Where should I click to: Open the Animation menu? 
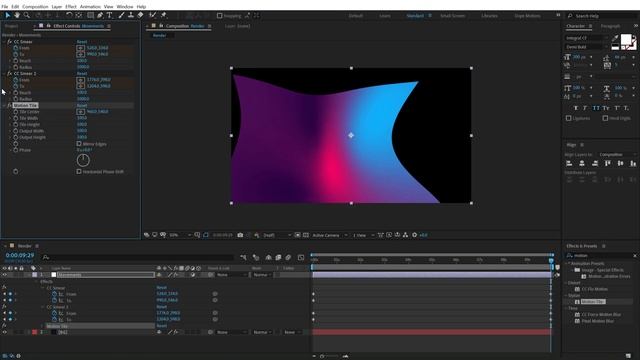click(x=90, y=7)
